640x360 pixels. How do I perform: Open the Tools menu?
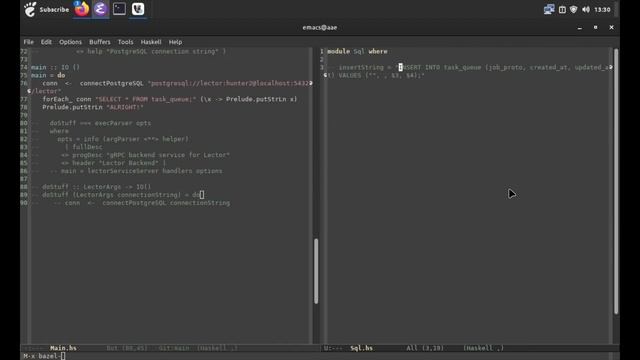tap(125, 42)
